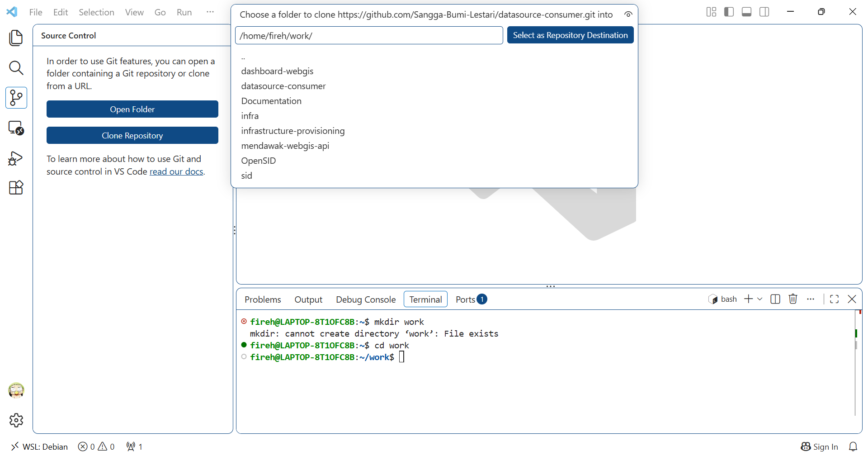Open terminal panel more actions menu
Screen dimensions: 868x456
coord(811,299)
